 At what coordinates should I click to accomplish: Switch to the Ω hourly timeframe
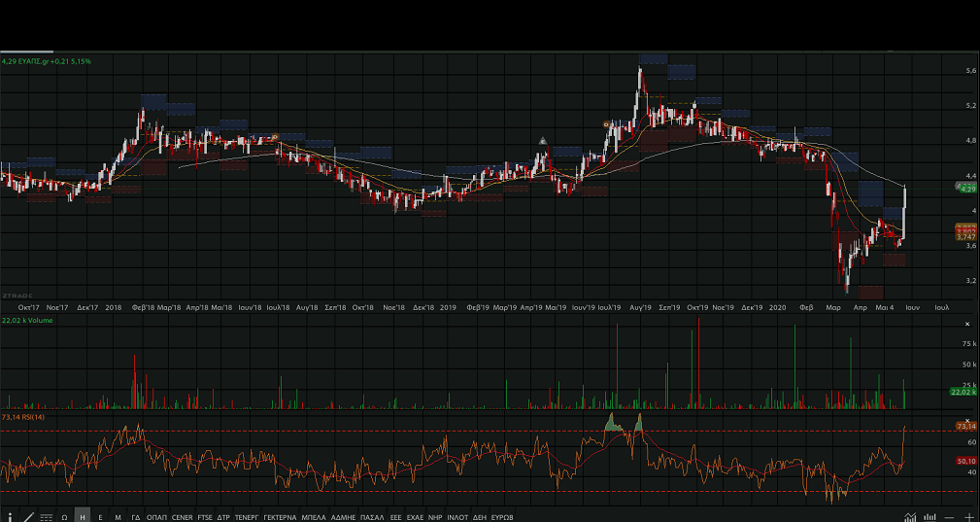(x=64, y=517)
